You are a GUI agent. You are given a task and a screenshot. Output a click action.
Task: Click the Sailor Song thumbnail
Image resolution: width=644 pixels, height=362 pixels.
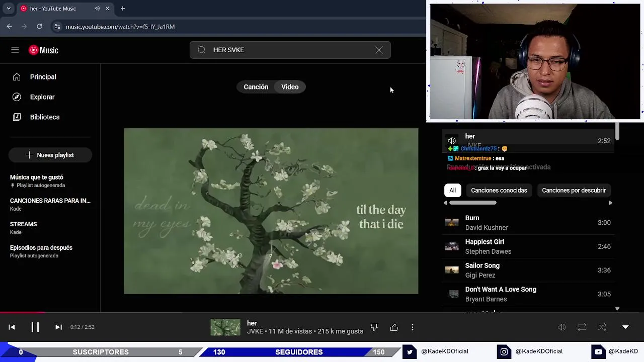tap(452, 270)
